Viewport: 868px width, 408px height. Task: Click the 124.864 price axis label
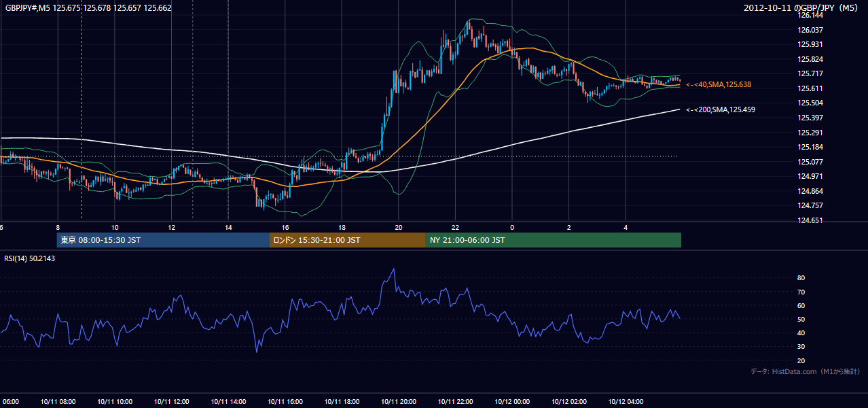811,191
